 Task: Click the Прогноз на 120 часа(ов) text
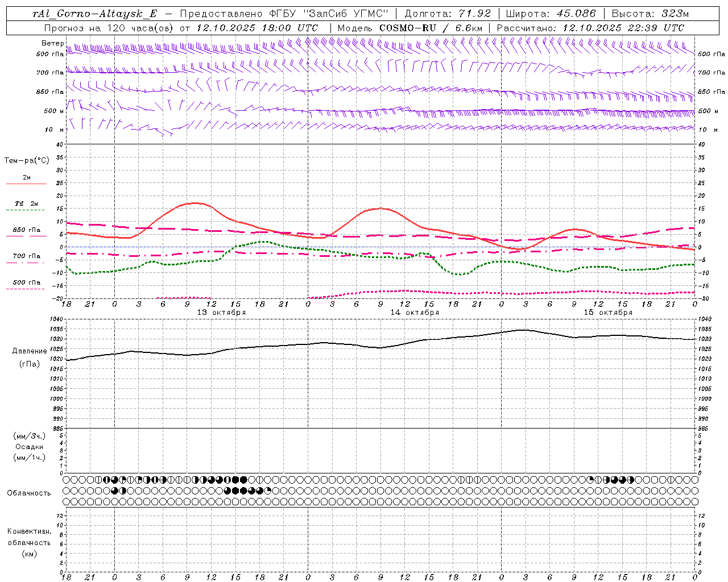[109, 28]
